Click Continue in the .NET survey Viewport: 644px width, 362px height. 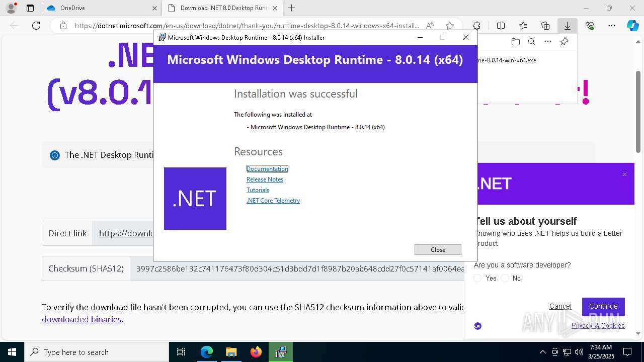(603, 306)
